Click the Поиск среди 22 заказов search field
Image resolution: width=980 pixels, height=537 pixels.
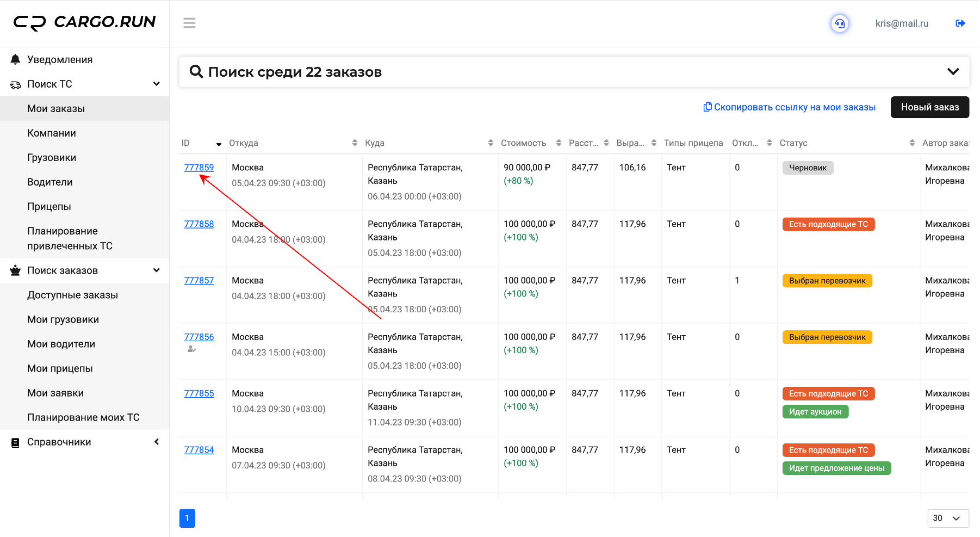(x=574, y=72)
